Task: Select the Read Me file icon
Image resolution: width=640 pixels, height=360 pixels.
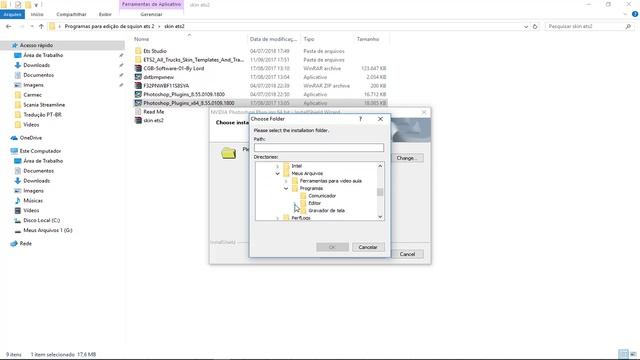Action: coord(138,111)
